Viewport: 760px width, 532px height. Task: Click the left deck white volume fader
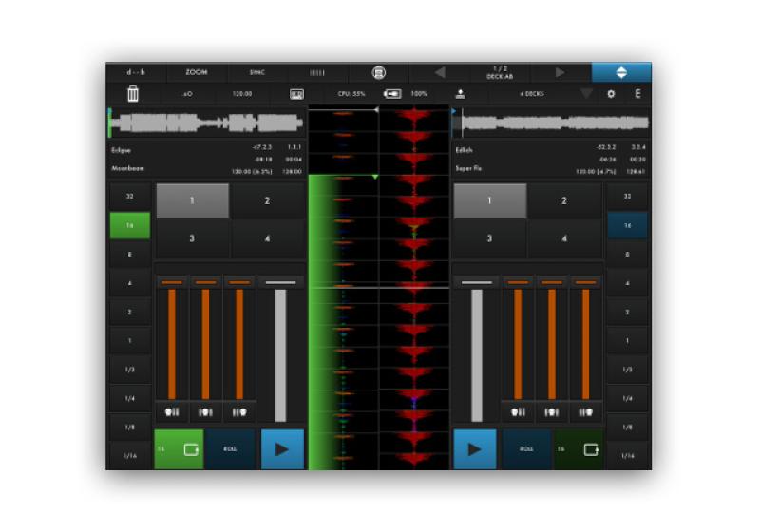(x=280, y=353)
